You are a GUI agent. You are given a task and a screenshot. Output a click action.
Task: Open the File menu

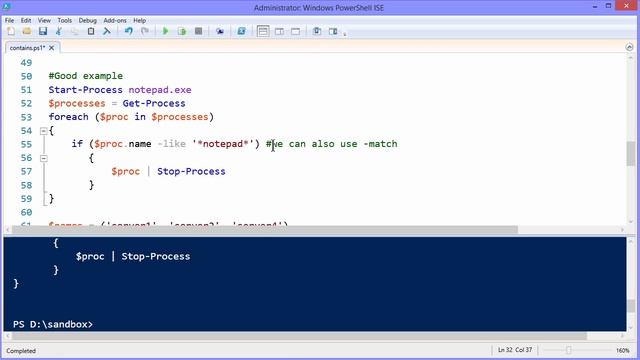tap(9, 20)
